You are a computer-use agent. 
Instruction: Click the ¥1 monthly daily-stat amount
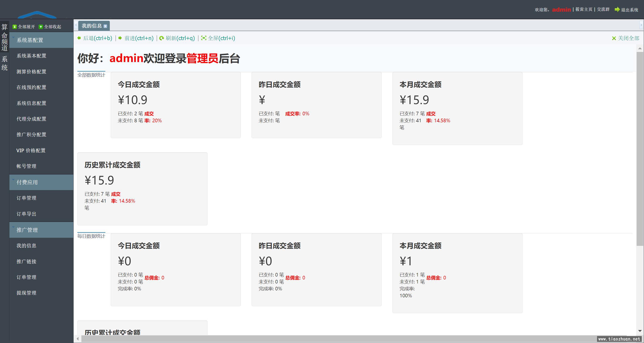coord(406,261)
